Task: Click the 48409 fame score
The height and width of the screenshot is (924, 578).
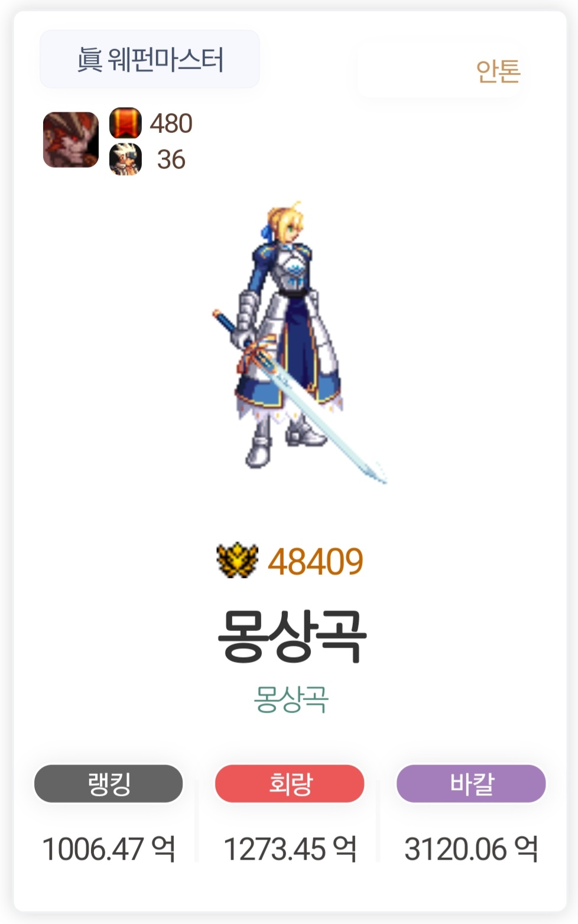Action: click(x=316, y=561)
